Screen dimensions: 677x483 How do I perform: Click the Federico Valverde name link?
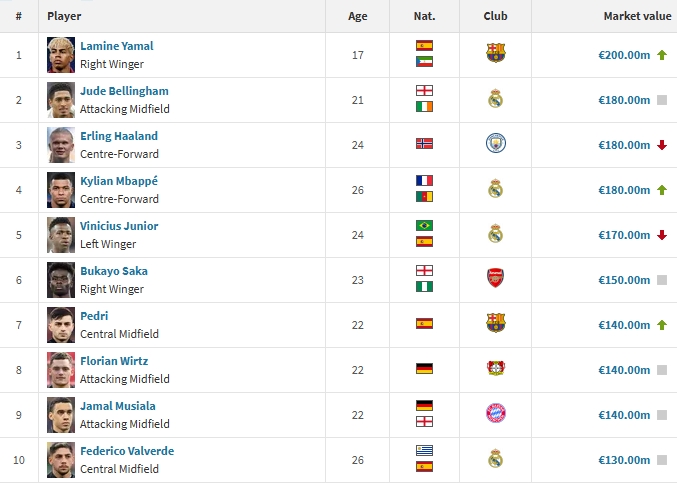pyautogui.click(x=127, y=451)
